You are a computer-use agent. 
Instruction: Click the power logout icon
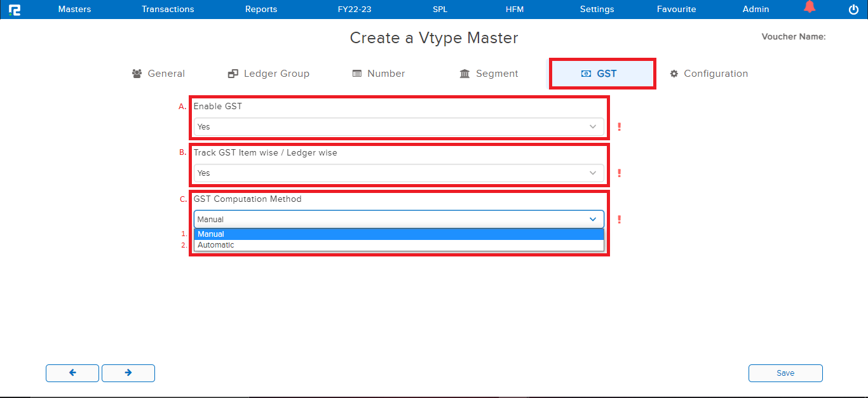coord(853,10)
